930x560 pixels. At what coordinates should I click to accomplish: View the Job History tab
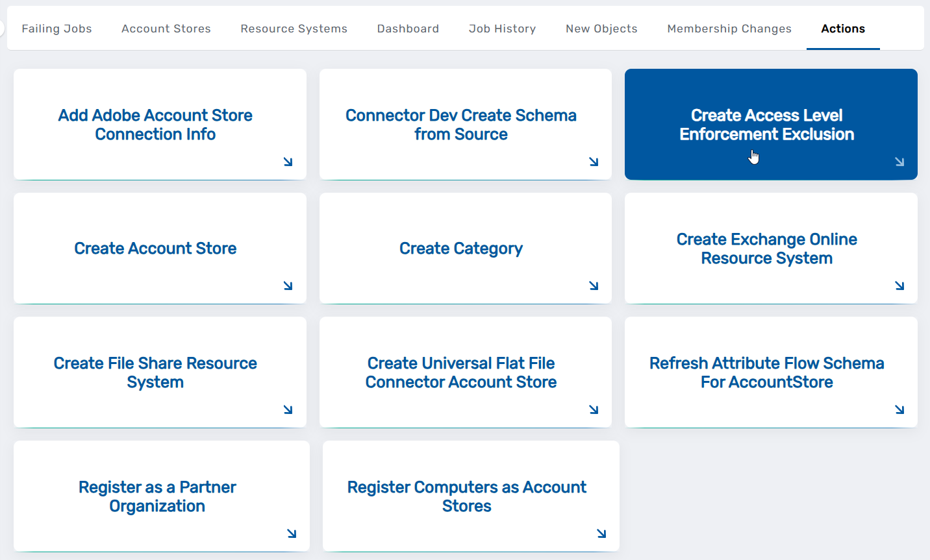tap(502, 29)
